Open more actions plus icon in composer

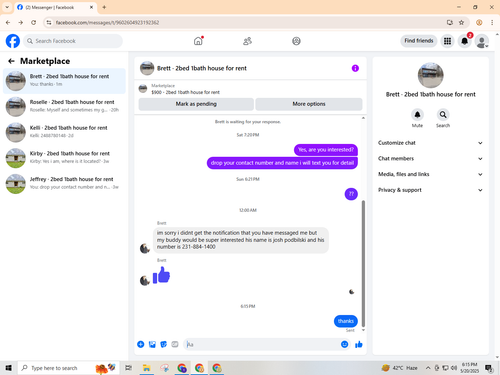pyautogui.click(x=141, y=344)
